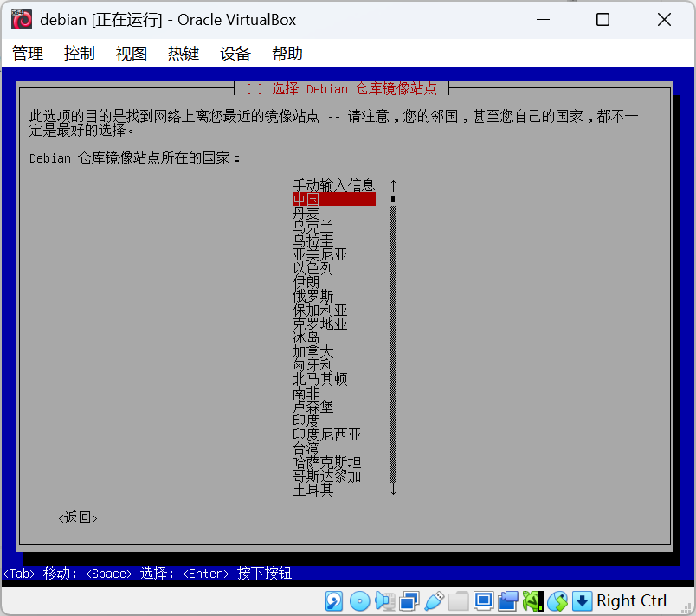Viewport: 696px width, 616px height.
Task: Select 手动输入信息 from the list
Action: click(334, 185)
